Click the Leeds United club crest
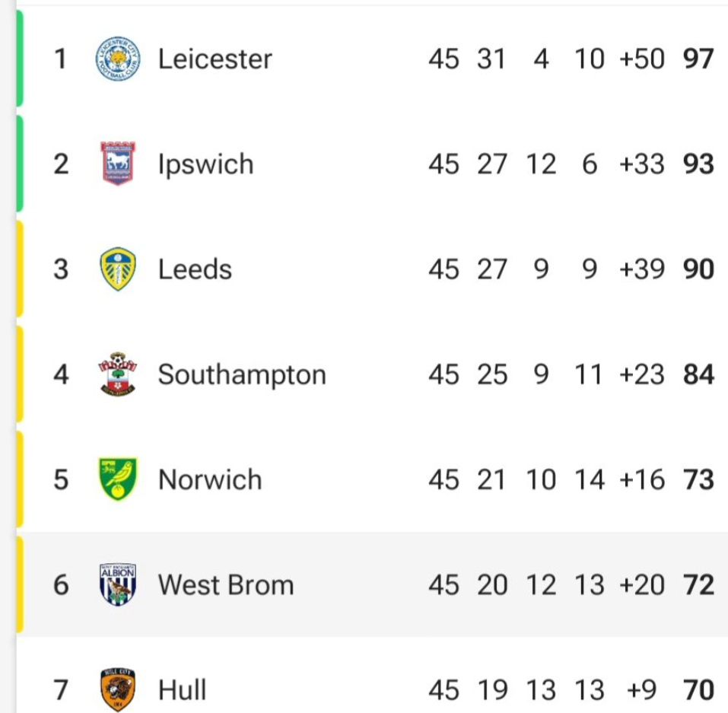The width and height of the screenshot is (728, 713). tap(118, 269)
